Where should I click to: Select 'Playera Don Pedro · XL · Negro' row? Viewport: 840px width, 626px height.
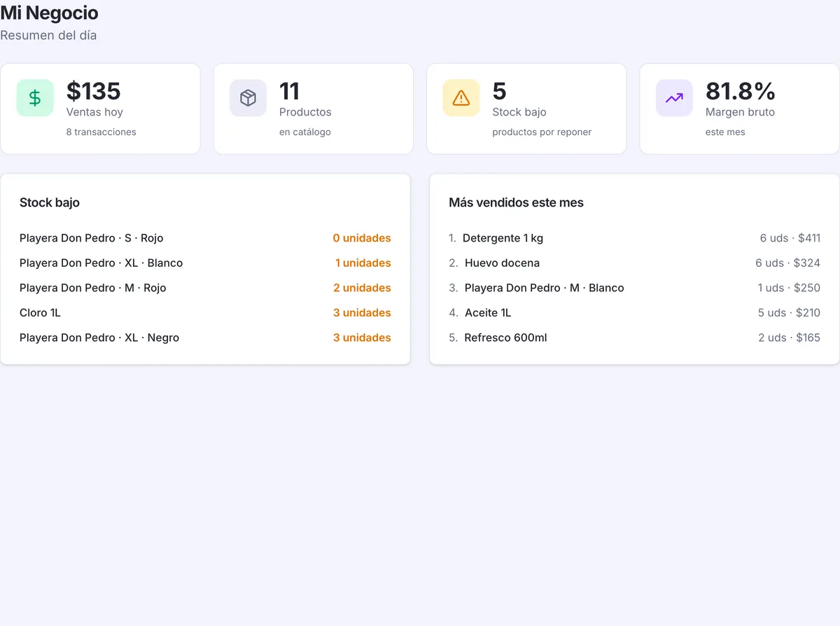tap(205, 338)
